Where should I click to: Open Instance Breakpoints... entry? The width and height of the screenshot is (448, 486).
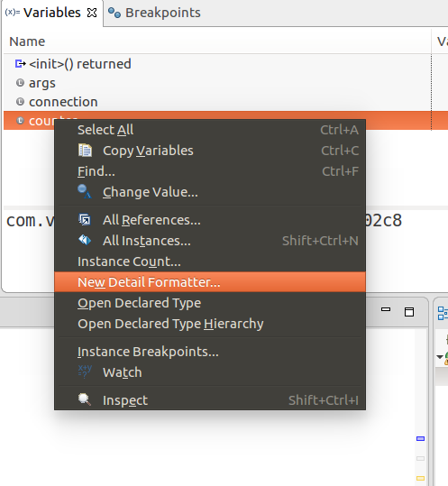tap(210, 352)
